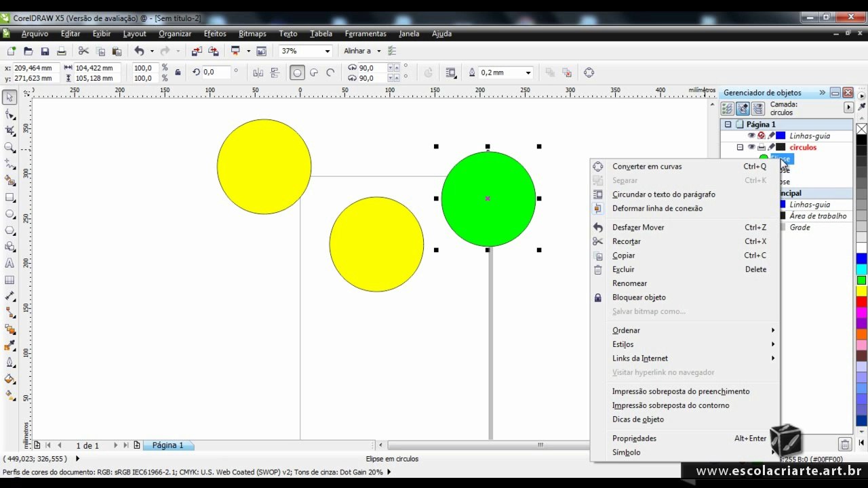
Task: Open the Ferramentas menu
Action: tap(366, 33)
